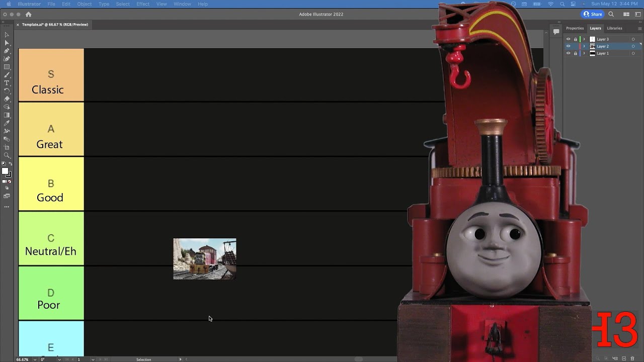The height and width of the screenshot is (362, 644).
Task: Select the Zoom tool
Action: tap(7, 155)
